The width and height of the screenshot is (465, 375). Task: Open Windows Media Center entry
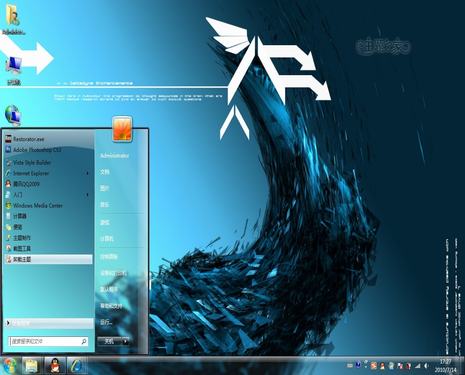(48, 205)
